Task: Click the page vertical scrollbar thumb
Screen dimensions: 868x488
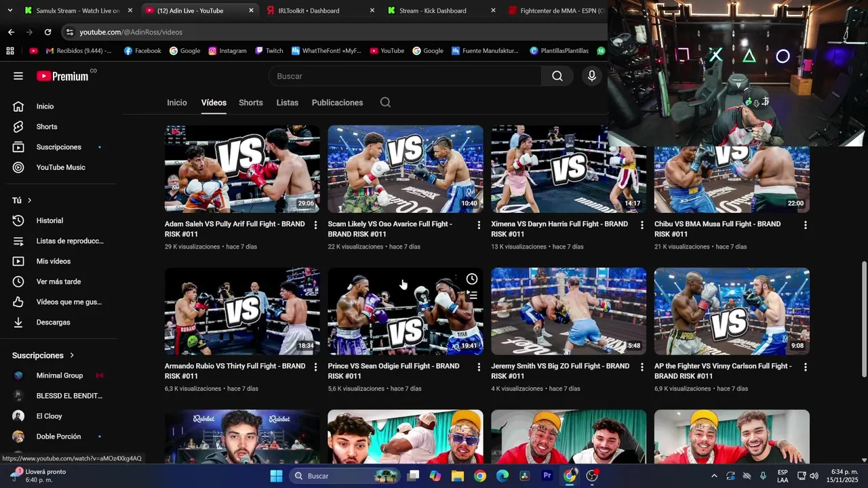Action: (x=864, y=320)
